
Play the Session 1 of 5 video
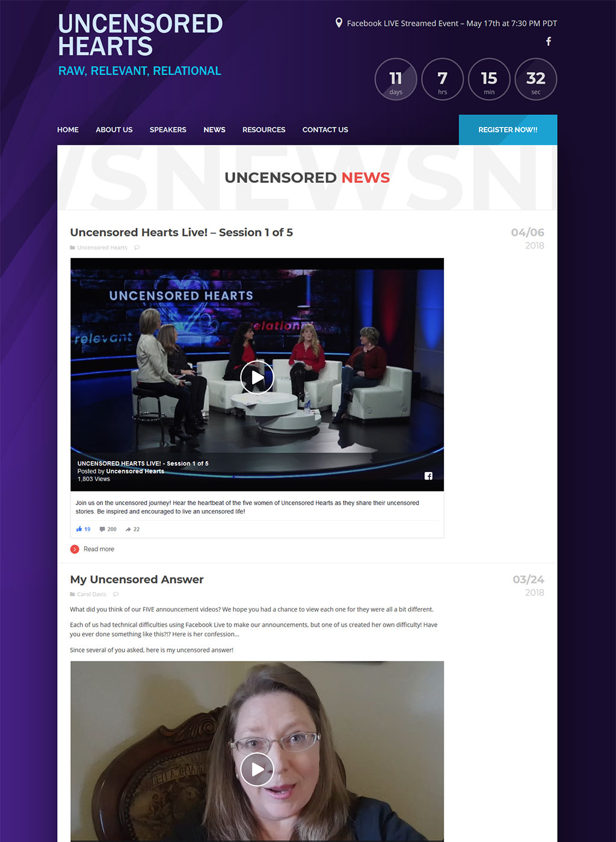[x=257, y=377]
